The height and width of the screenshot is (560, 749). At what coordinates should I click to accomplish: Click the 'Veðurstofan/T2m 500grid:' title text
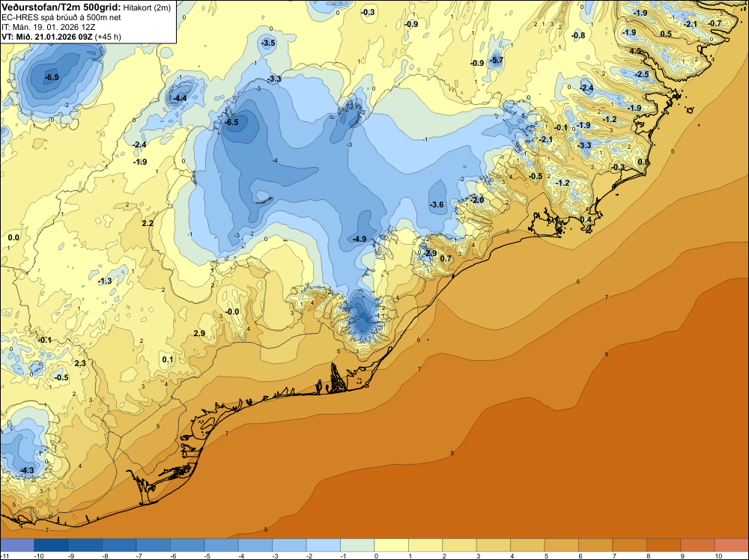[61, 7]
